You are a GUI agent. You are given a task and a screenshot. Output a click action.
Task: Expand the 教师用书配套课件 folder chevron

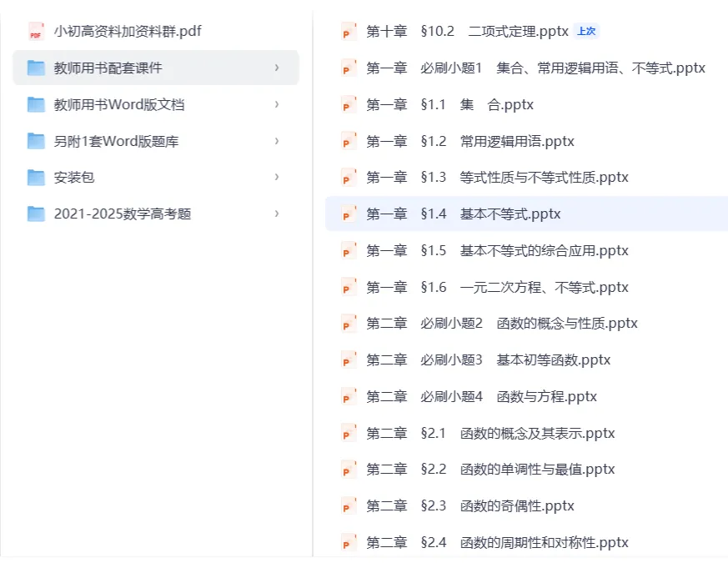pos(277,68)
